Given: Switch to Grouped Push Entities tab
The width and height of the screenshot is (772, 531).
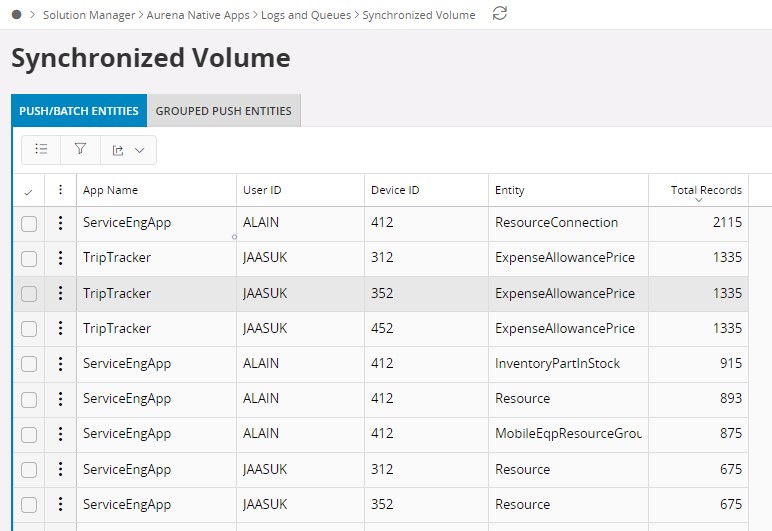Looking at the screenshot, I should [x=223, y=111].
